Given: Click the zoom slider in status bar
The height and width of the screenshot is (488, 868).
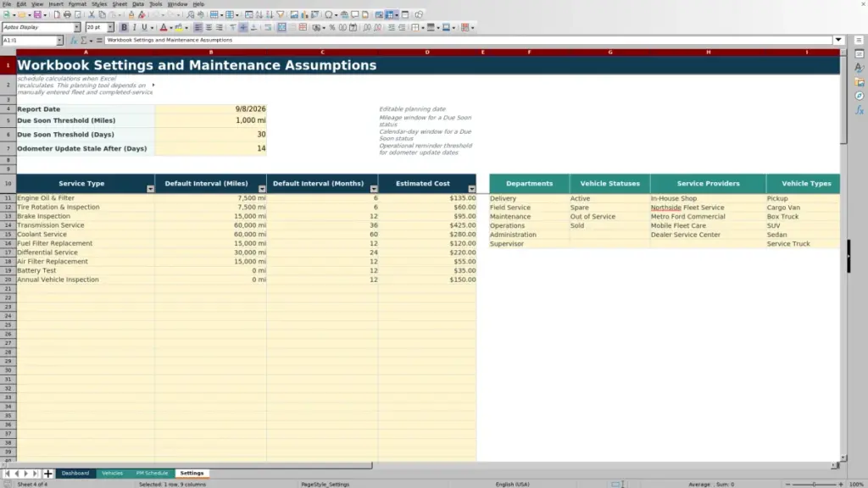Looking at the screenshot, I should click(815, 484).
